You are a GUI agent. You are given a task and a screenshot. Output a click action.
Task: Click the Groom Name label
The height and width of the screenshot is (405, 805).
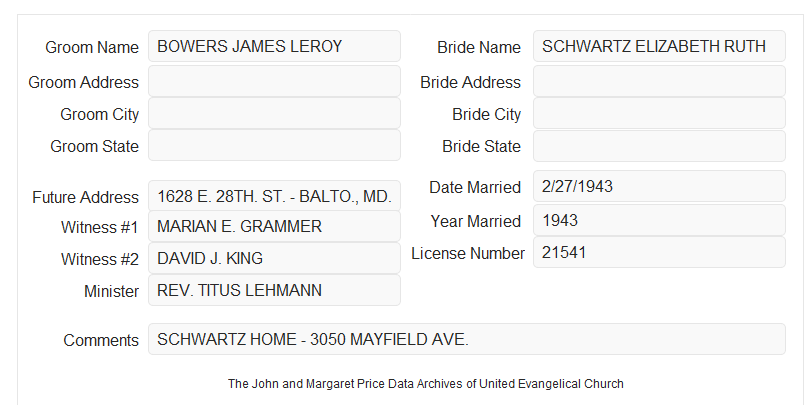pyautogui.click(x=92, y=47)
